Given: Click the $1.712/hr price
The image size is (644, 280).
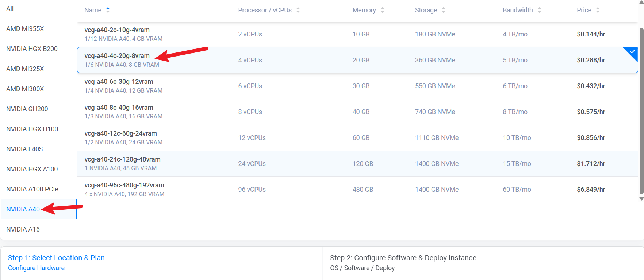Looking at the screenshot, I should click(591, 164).
